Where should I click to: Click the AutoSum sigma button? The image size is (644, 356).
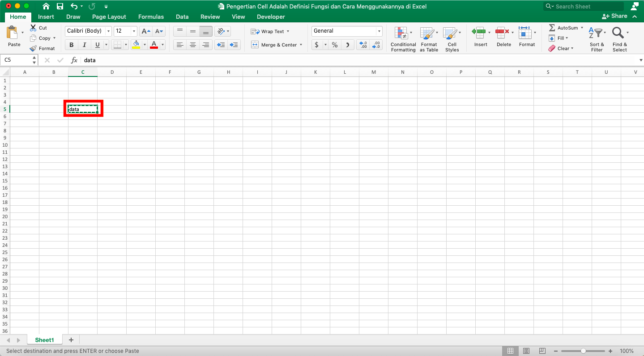point(565,28)
